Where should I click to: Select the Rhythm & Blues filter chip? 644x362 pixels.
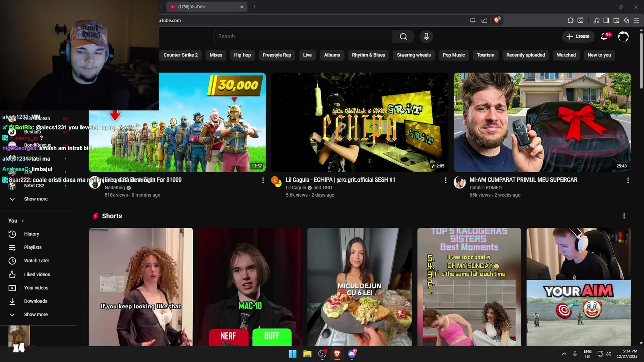pos(368,55)
